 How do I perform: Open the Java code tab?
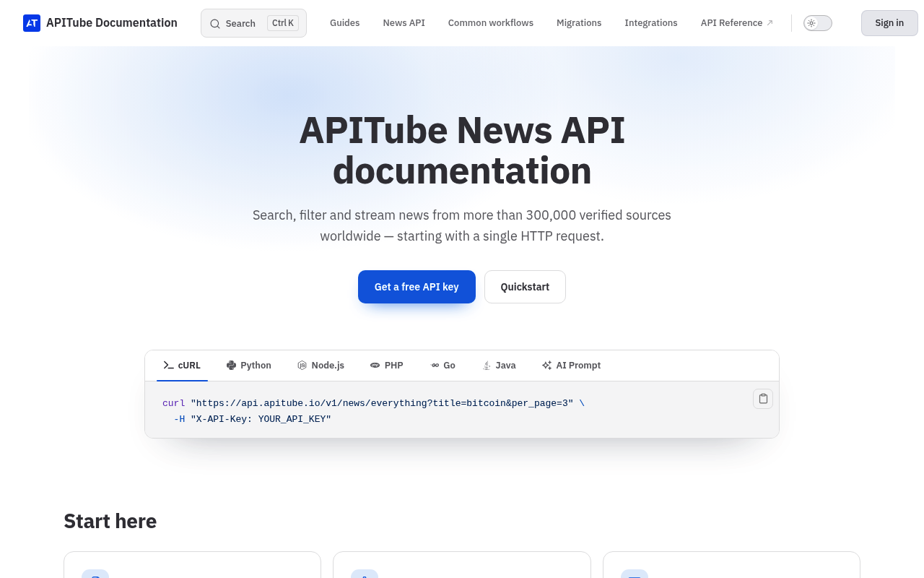[x=499, y=366]
